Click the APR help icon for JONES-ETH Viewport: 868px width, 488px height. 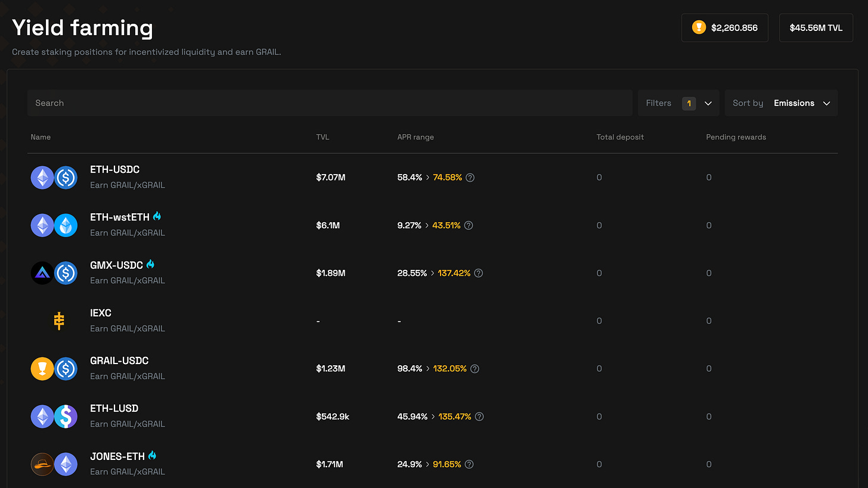(x=469, y=464)
